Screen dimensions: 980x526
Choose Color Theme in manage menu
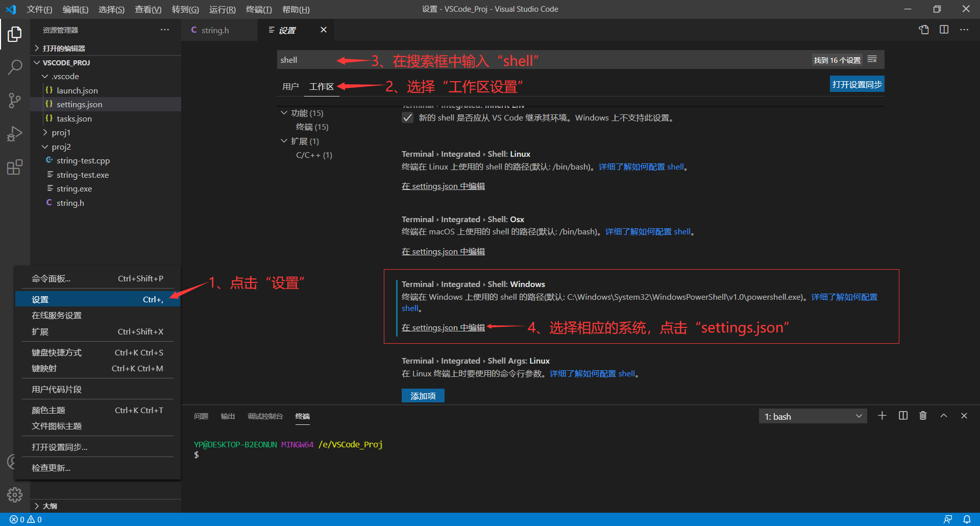(x=97, y=410)
